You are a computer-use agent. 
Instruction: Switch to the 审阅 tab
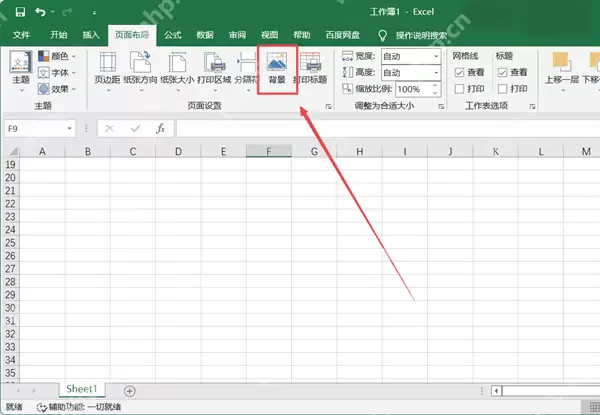[237, 35]
